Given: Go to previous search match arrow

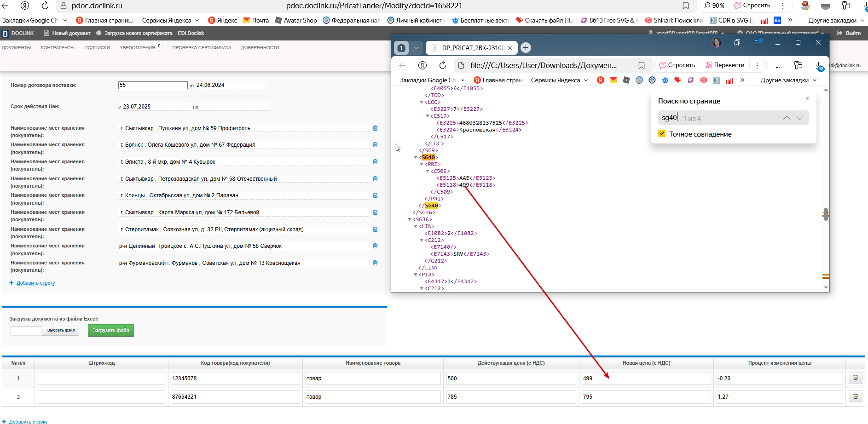Looking at the screenshot, I should [x=787, y=118].
